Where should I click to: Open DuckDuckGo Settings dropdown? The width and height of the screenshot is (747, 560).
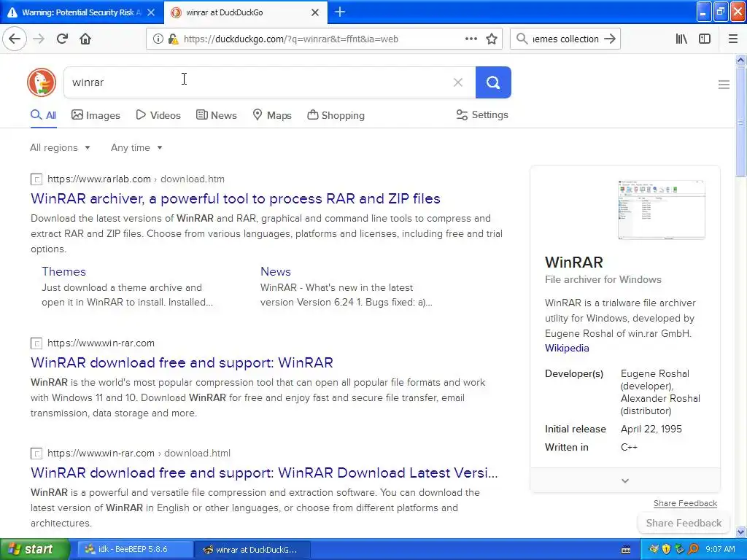[x=482, y=114]
